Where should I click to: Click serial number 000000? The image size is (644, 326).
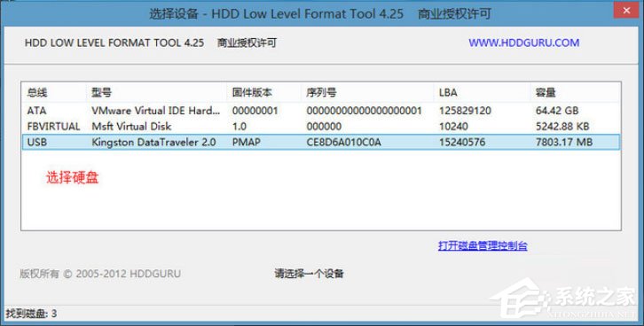point(324,127)
